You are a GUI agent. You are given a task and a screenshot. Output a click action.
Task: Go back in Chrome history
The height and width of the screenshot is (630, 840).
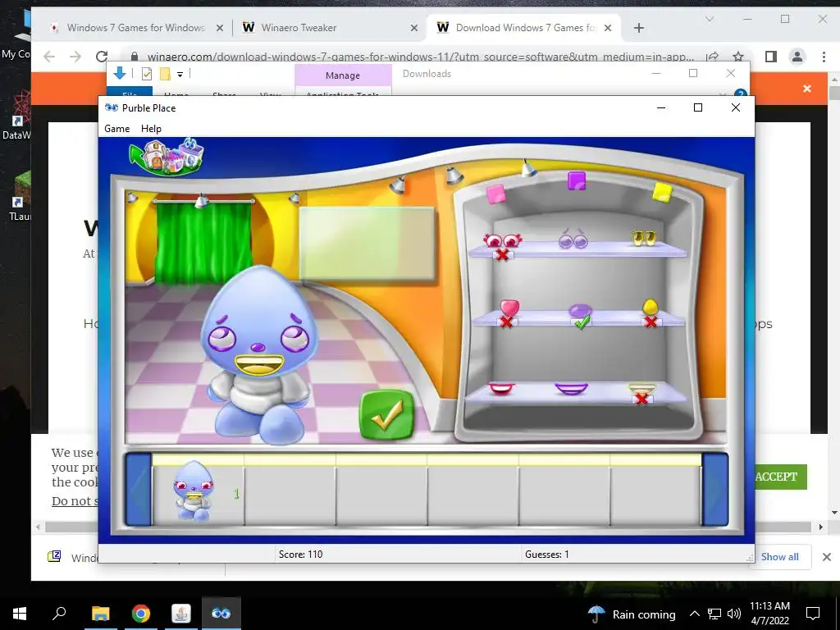tap(49, 57)
